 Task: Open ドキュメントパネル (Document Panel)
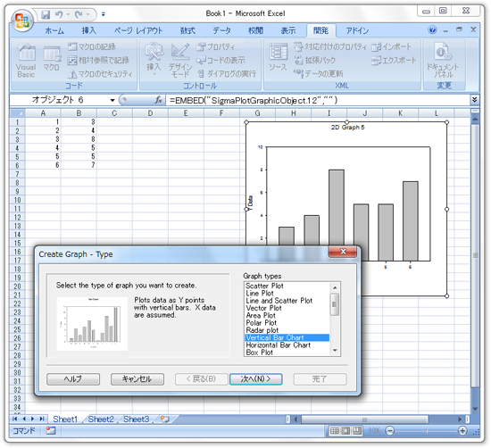pyautogui.click(x=443, y=61)
